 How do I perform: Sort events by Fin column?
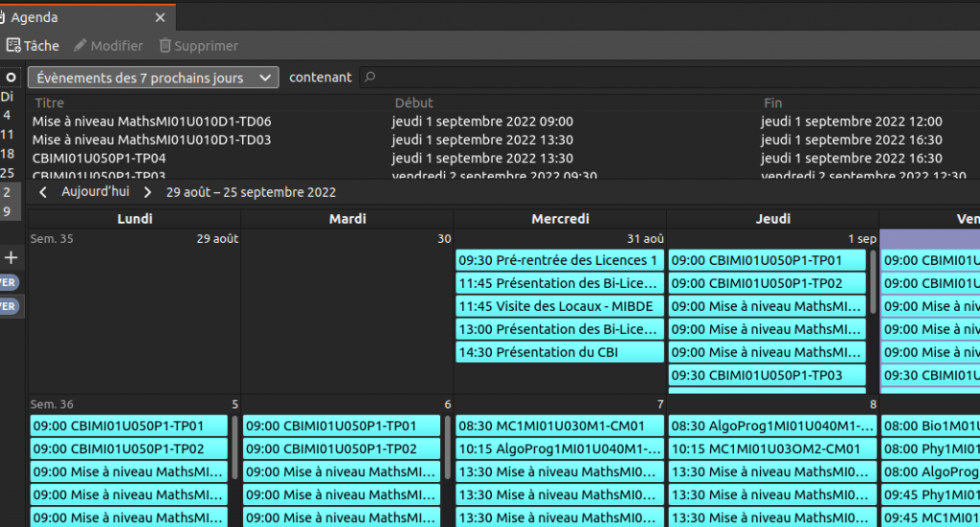[772, 103]
